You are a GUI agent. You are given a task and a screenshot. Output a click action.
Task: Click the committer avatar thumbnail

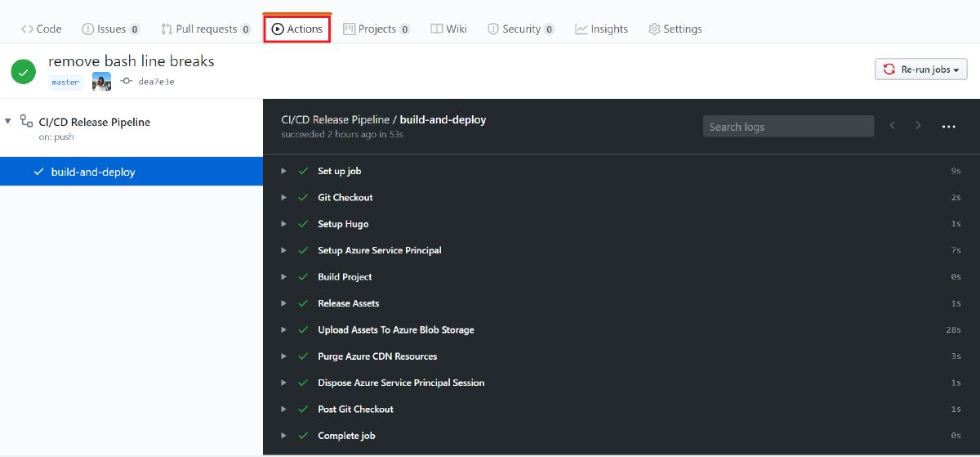click(x=101, y=82)
